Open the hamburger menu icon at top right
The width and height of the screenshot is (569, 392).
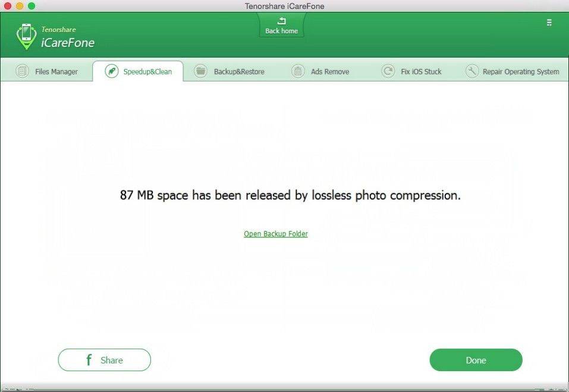pyautogui.click(x=549, y=23)
